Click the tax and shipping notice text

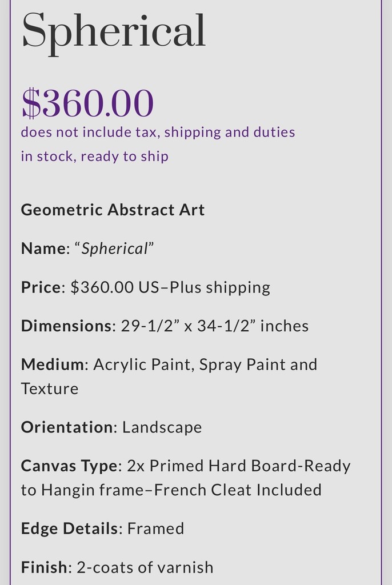coord(158,132)
